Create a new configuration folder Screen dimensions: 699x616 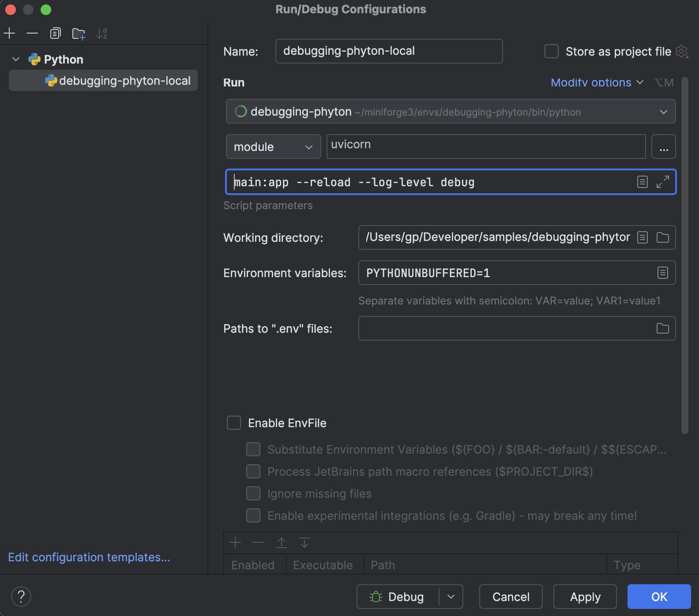tap(79, 34)
